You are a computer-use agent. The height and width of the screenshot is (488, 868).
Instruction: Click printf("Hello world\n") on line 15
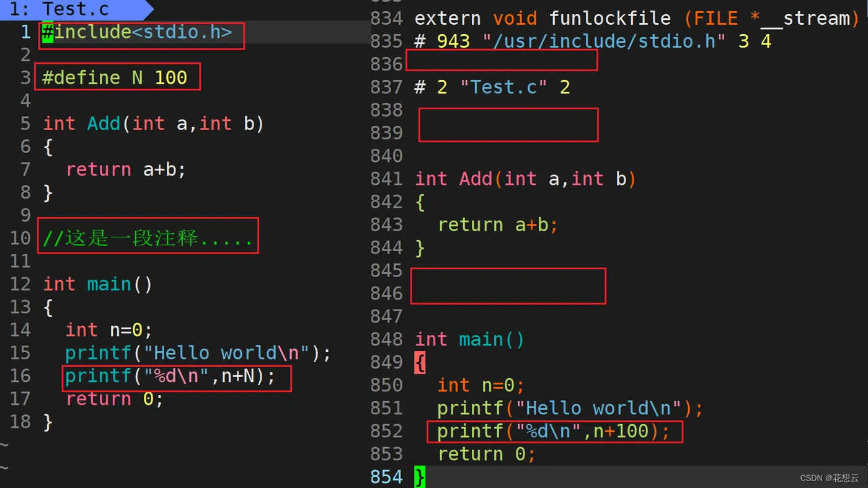(198, 353)
